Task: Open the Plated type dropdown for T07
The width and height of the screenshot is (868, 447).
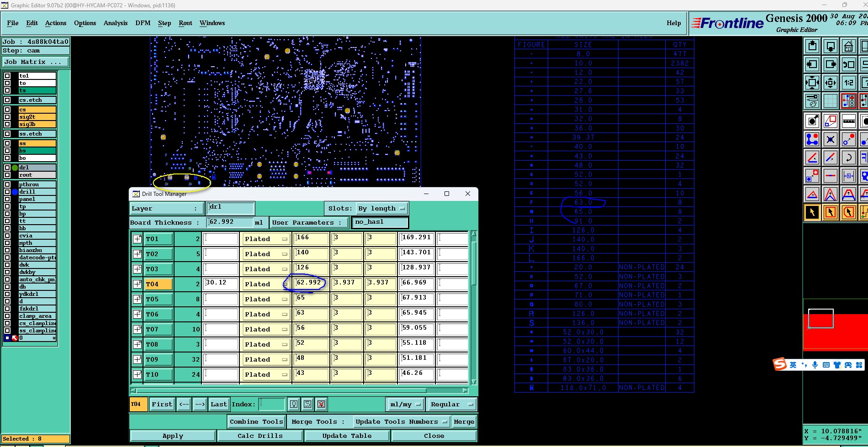Action: point(266,329)
